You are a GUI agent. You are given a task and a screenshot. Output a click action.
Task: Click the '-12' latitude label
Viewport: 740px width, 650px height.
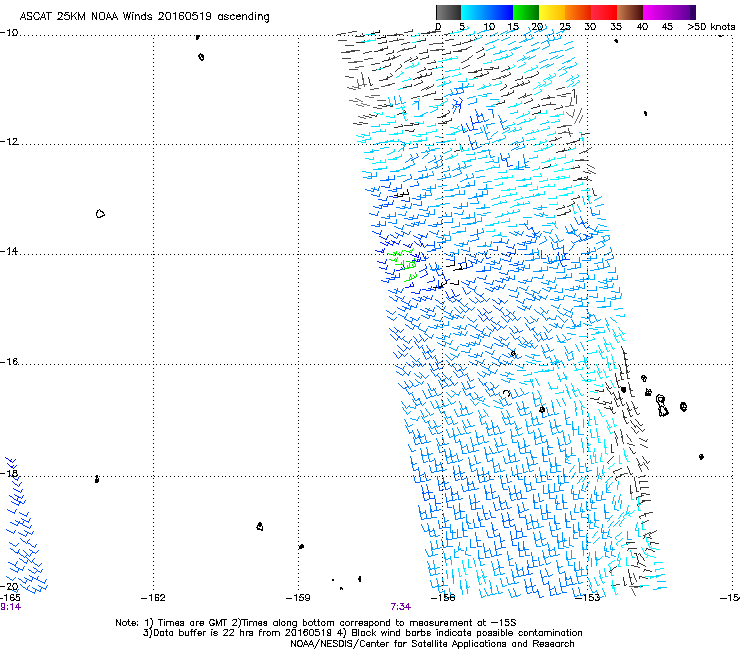pos(9,142)
